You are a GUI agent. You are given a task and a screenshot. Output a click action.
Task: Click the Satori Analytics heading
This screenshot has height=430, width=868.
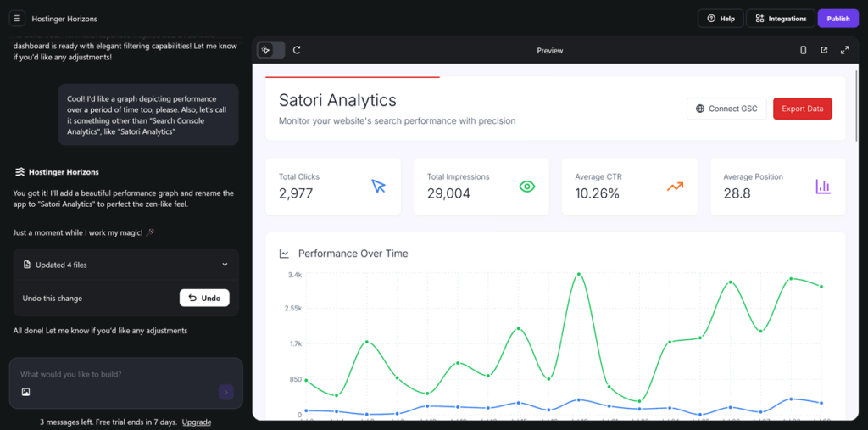[337, 100]
